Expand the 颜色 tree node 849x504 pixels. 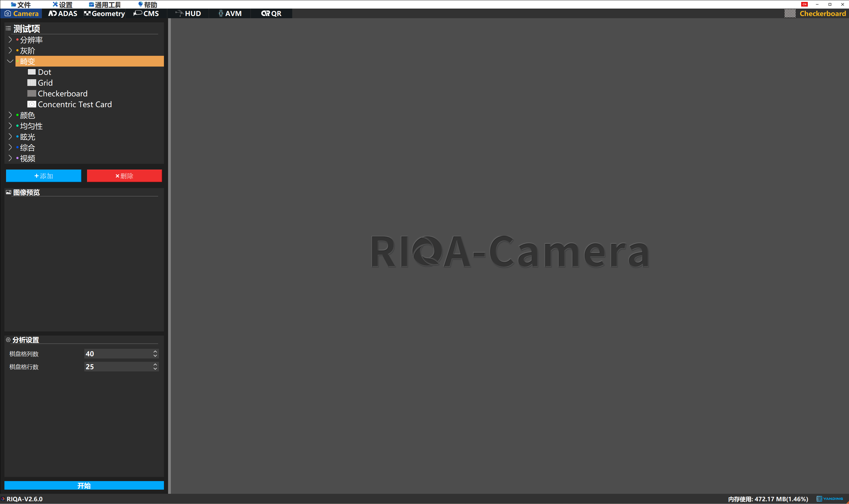click(x=10, y=115)
